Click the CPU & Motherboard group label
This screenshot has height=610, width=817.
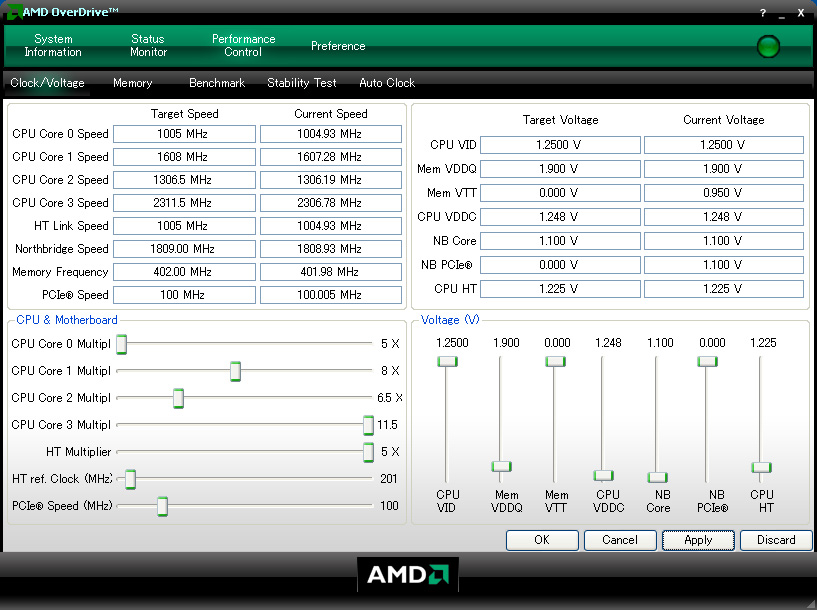(67, 320)
